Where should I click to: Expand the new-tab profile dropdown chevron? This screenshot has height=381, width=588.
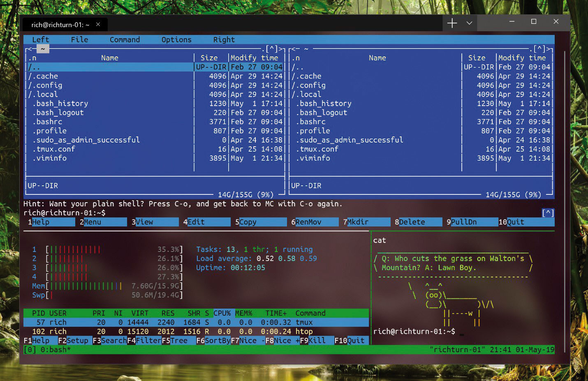469,23
